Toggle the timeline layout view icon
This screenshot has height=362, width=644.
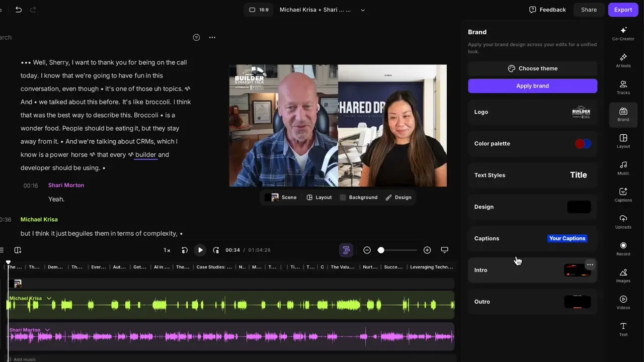click(346, 250)
